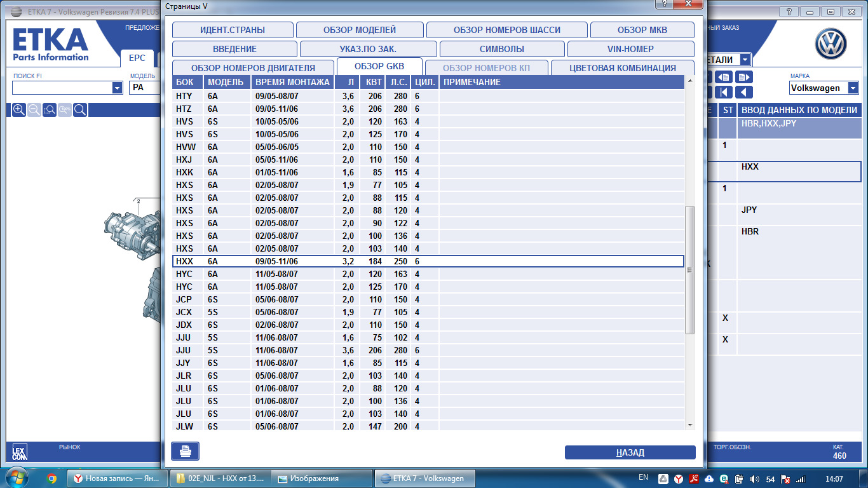Switch to ОБЗОР НОМЕРОВ ДВИГАТЕЛЯ tab
This screenshot has width=868, height=488.
click(253, 68)
